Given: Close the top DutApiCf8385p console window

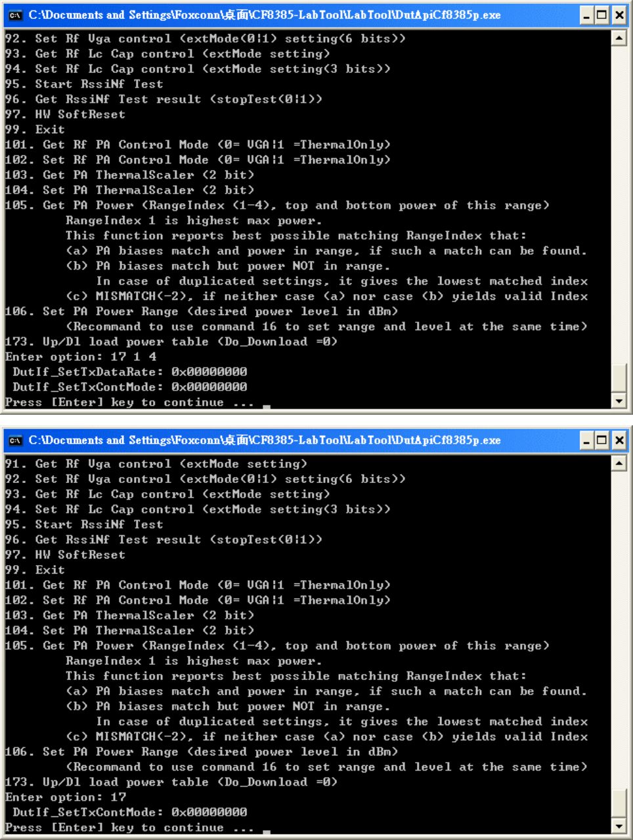Looking at the screenshot, I should (619, 15).
